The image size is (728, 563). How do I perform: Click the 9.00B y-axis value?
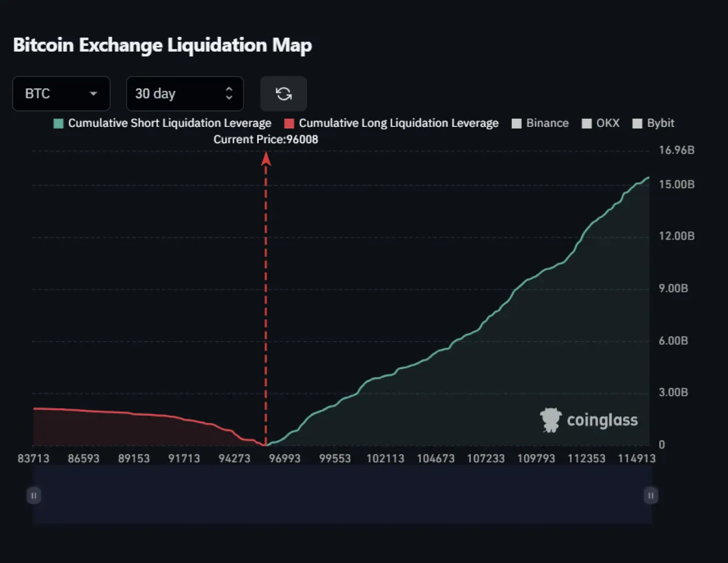point(673,288)
